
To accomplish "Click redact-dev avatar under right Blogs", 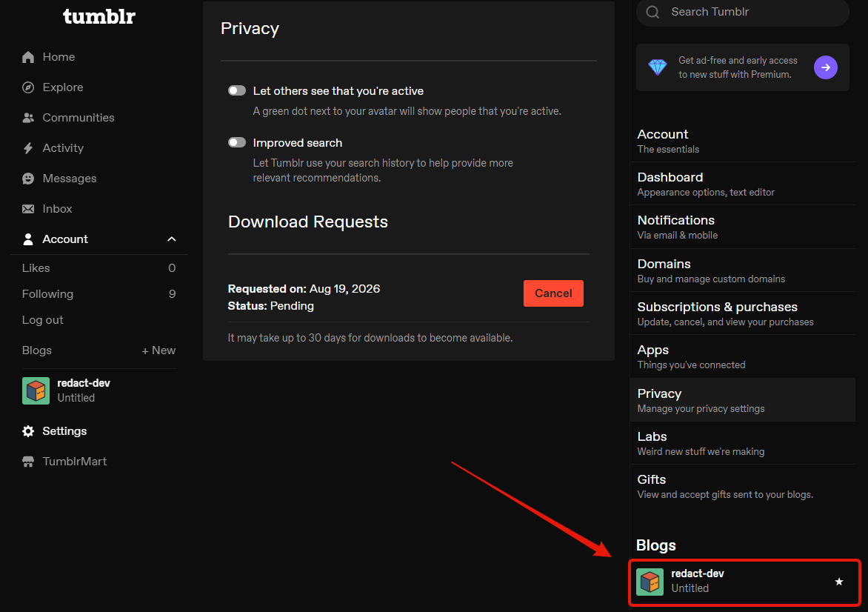I will pos(650,582).
